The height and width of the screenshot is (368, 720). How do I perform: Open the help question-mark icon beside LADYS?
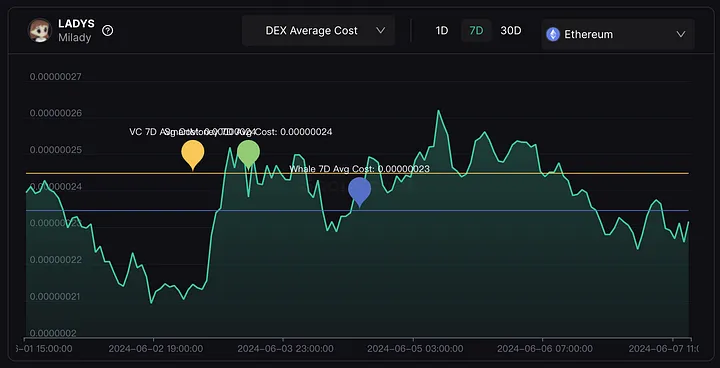[x=107, y=31]
